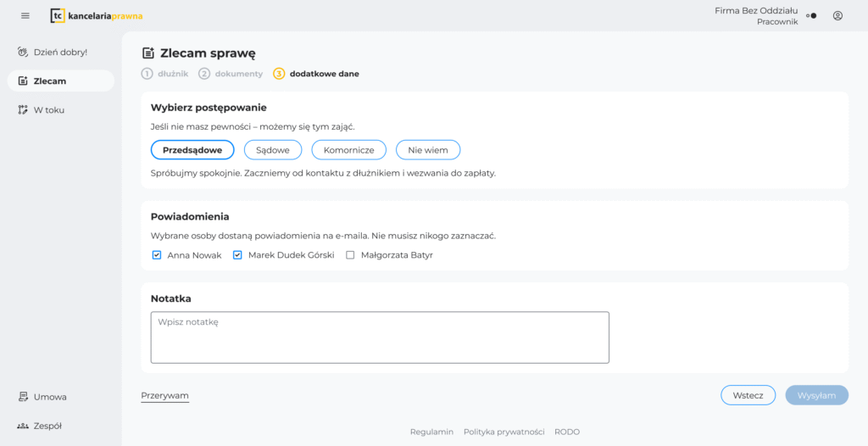
Task: Go to Dzień dobry! in sidebar
Action: point(59,52)
